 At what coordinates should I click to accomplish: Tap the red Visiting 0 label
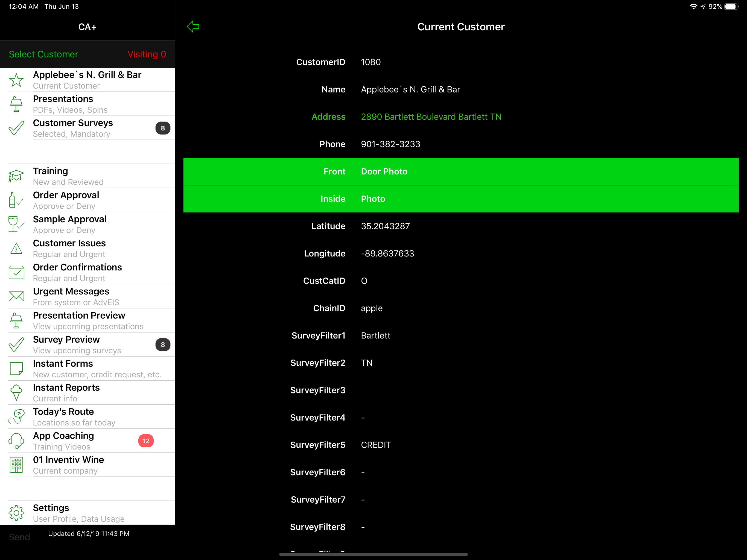pos(147,54)
